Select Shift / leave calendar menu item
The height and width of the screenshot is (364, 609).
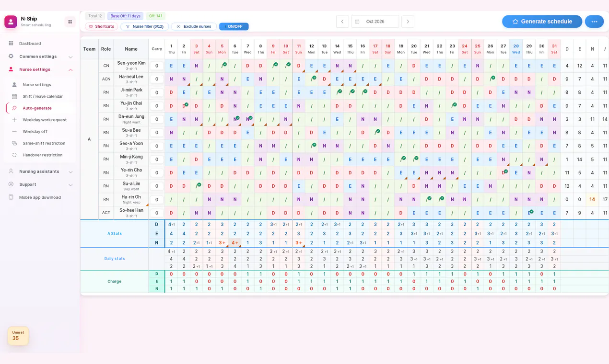pyautogui.click(x=41, y=96)
